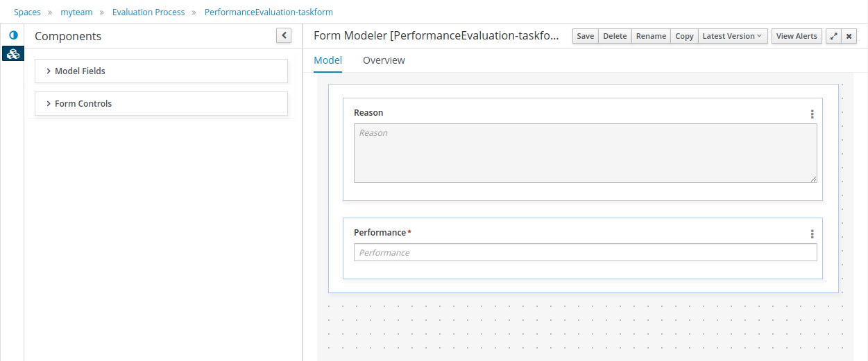Collapse the Components panel with arrow button
The height and width of the screenshot is (361, 868).
tap(283, 36)
